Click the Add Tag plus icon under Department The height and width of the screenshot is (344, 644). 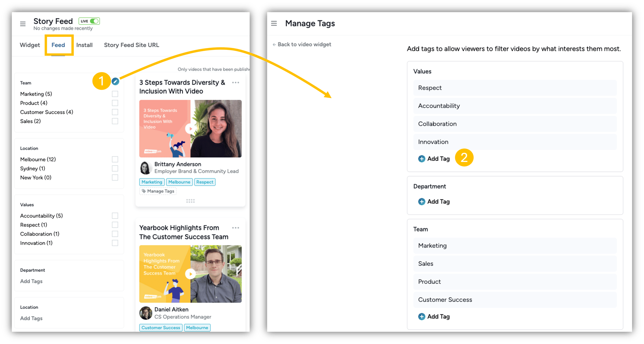tap(422, 202)
